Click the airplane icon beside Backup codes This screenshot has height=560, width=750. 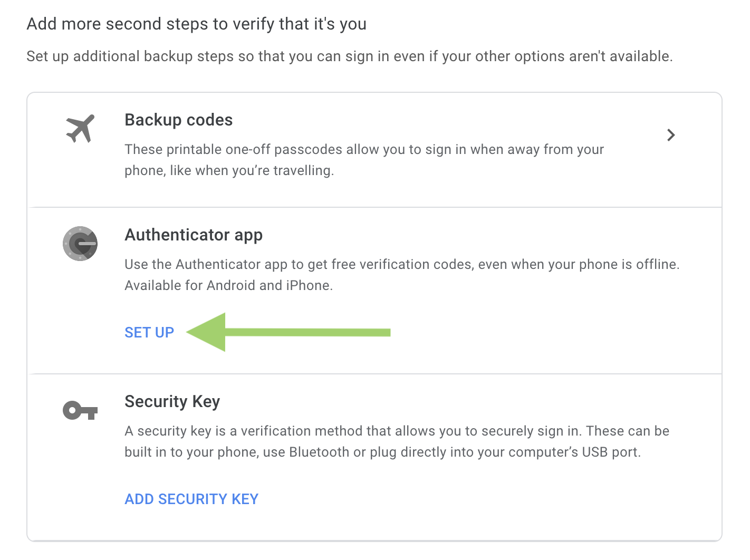tap(80, 129)
